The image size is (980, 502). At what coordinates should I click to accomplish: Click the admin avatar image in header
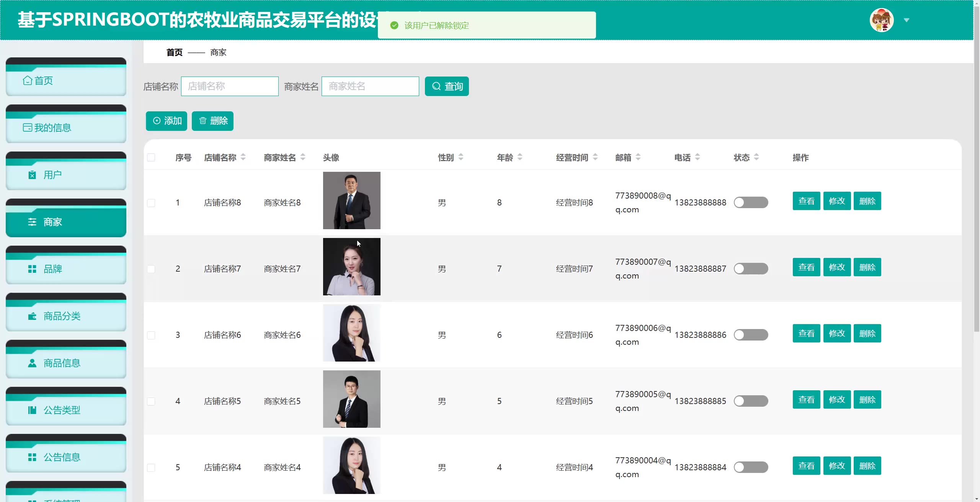[881, 20]
